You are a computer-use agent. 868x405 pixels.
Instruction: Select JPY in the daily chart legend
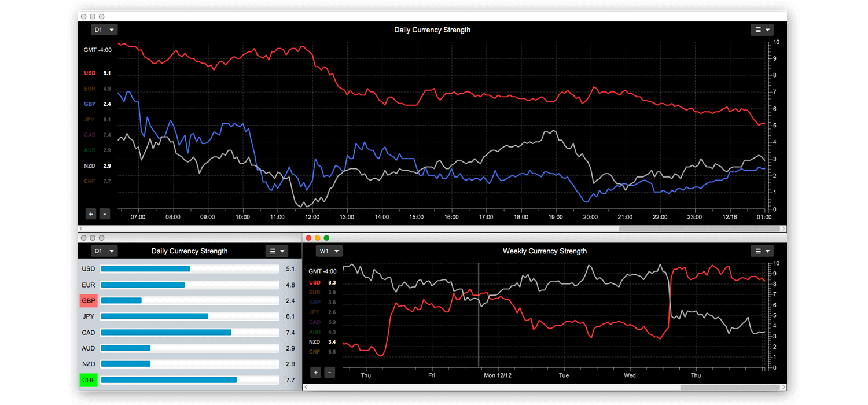[89, 119]
